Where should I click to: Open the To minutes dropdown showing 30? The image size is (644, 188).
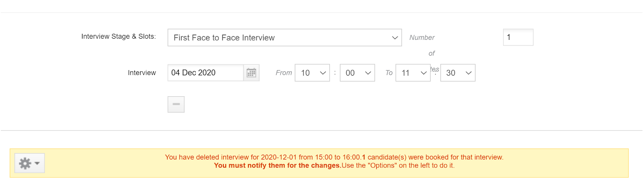click(x=458, y=73)
